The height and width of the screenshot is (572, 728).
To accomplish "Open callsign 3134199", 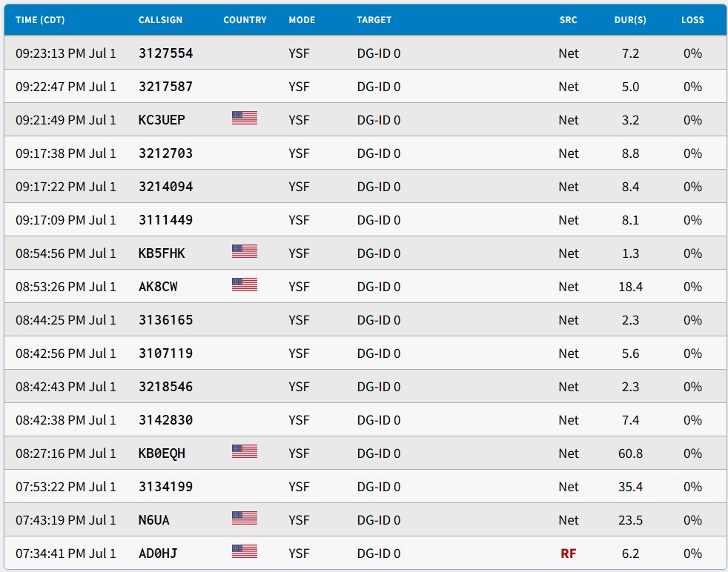I will point(166,487).
